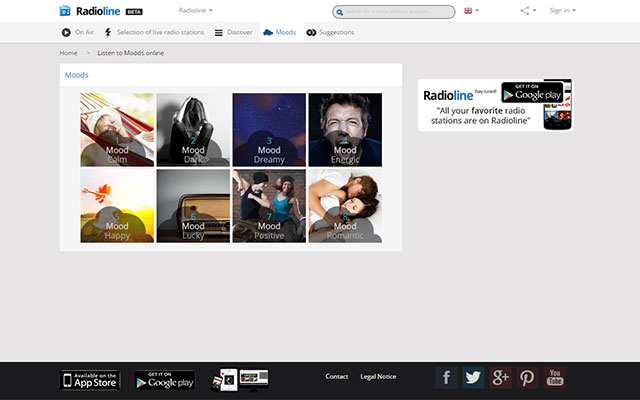The width and height of the screenshot is (640, 400).
Task: Open the Mood Dreamy tile
Action: pyautogui.click(x=269, y=130)
